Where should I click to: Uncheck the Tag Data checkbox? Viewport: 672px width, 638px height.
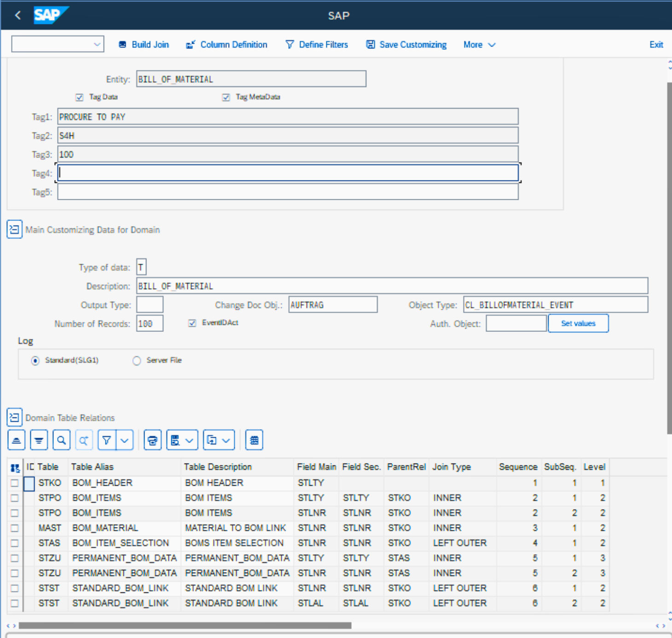[x=79, y=97]
